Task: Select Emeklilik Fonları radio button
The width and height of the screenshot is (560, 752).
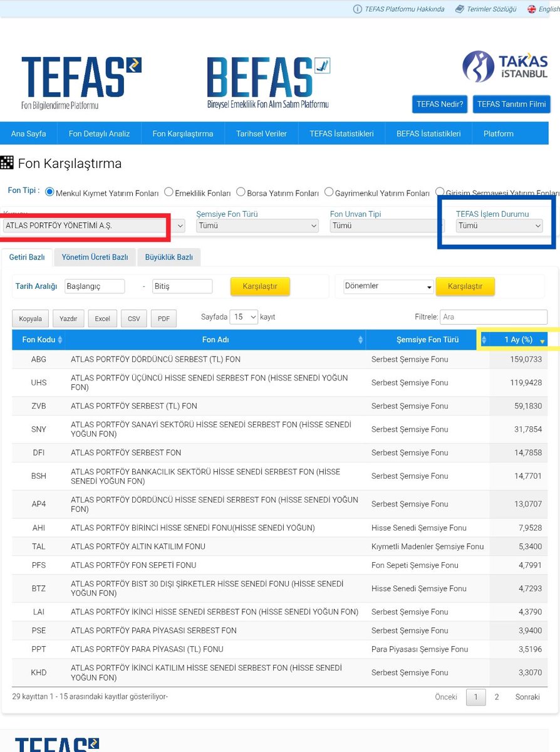Action: tap(169, 192)
